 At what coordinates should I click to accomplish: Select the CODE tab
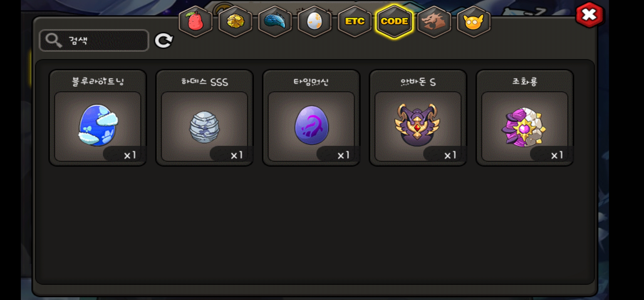(x=394, y=21)
